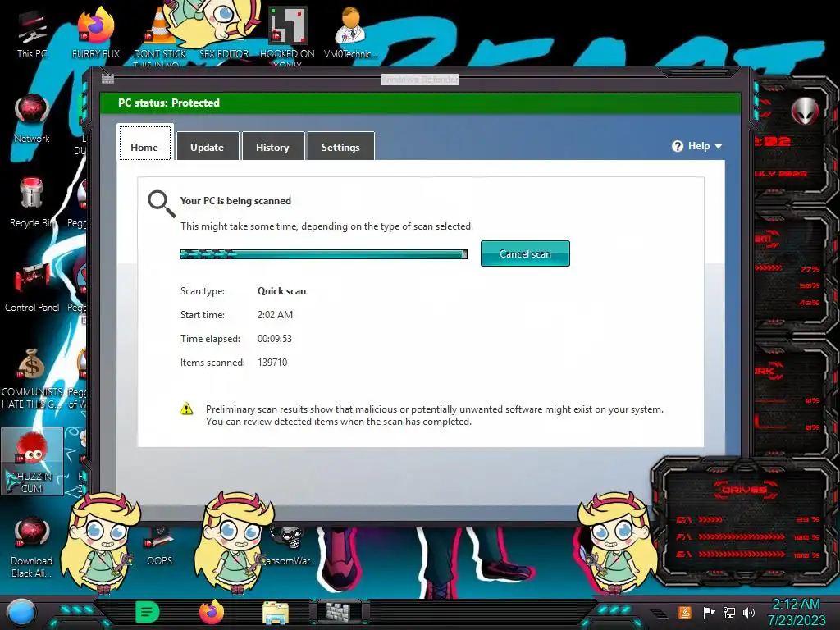
Task: Open the Settings tab
Action: click(x=340, y=146)
